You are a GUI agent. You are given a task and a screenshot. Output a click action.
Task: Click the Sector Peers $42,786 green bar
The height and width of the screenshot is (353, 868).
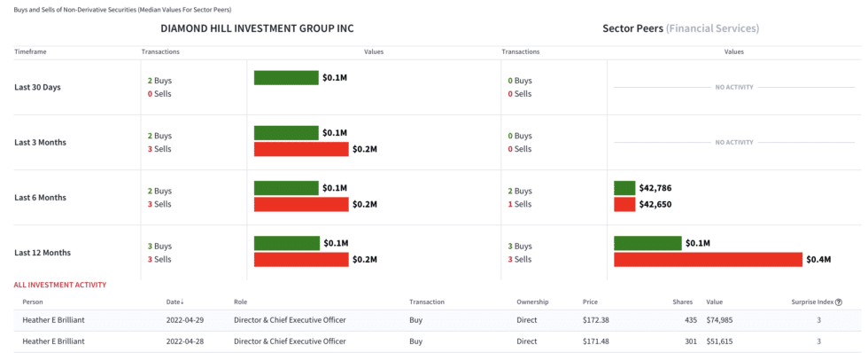pos(624,188)
